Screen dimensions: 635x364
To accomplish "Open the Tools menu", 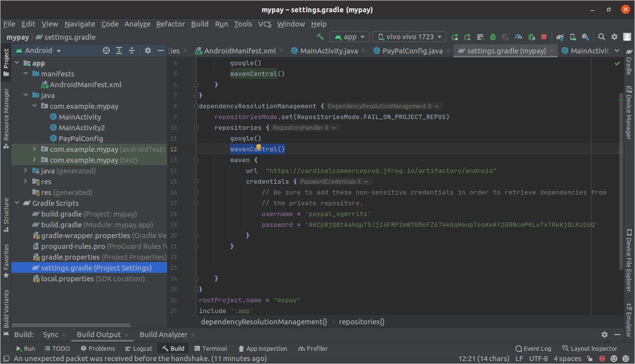I will click(x=243, y=24).
